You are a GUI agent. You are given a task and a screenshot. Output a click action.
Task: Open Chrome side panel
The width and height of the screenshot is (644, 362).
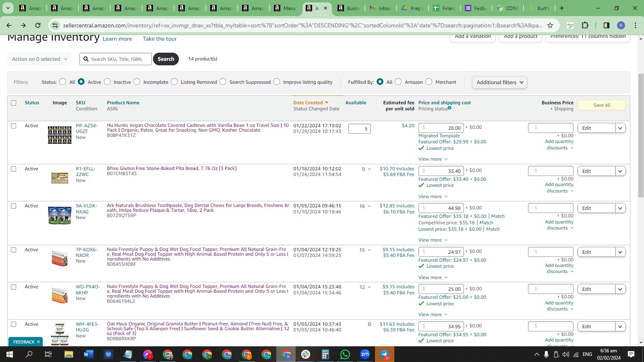[606, 25]
